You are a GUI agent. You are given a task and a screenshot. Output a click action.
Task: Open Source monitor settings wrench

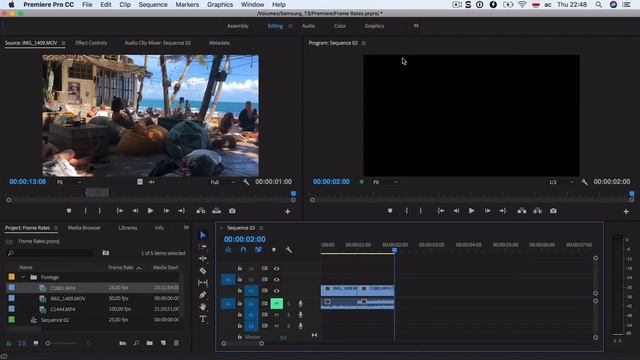pos(246,182)
